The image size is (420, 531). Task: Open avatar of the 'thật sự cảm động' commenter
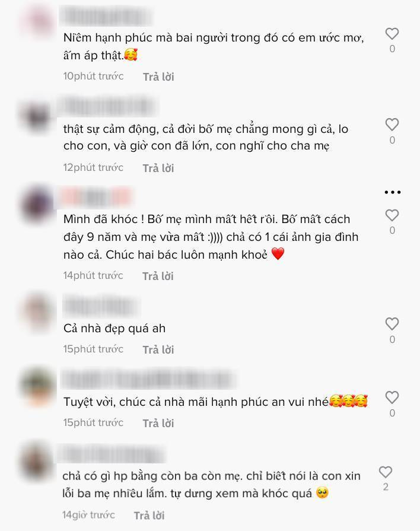pos(37,115)
